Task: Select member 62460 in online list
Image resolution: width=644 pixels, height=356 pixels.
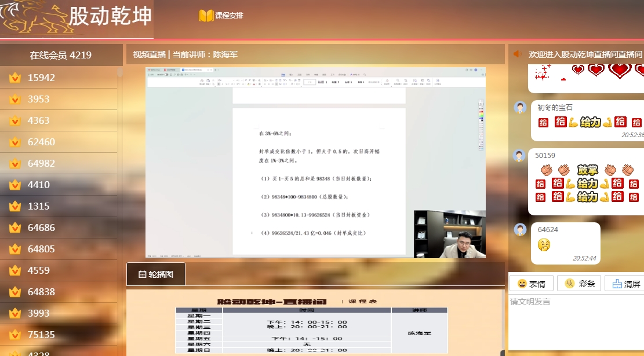Action: pos(59,141)
